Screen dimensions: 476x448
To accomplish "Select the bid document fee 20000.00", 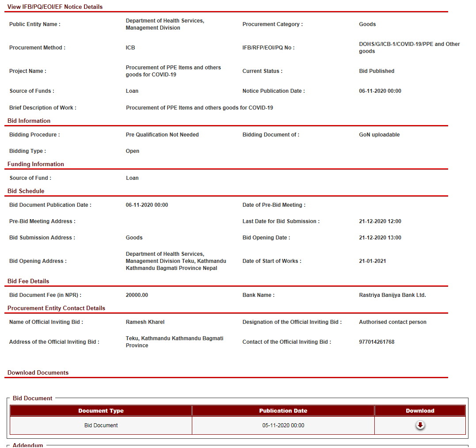I will [x=137, y=295].
